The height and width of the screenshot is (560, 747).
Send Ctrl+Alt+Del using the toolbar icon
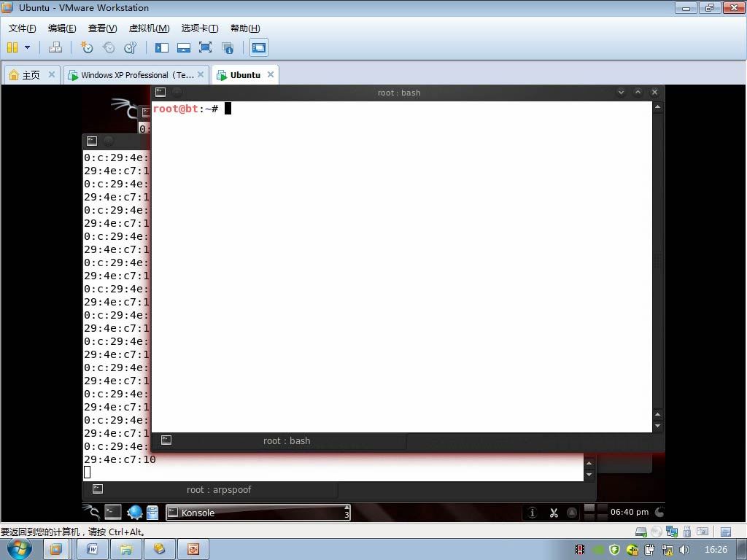55,47
